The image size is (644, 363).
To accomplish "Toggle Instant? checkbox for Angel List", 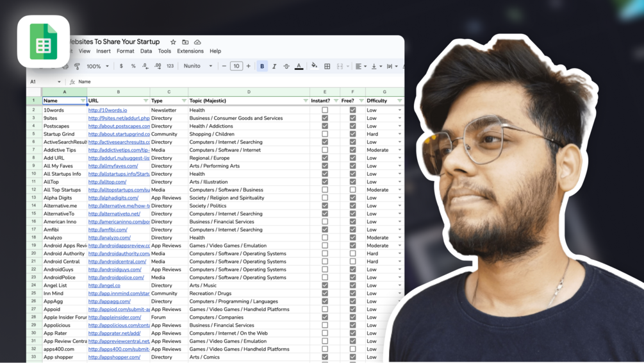I will tap(325, 285).
